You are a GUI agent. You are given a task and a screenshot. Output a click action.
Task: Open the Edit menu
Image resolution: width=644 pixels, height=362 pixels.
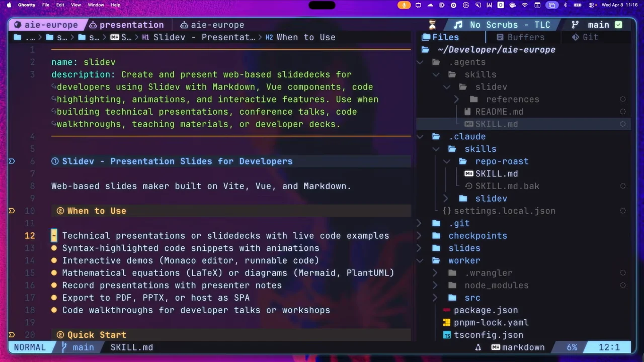pos(60,5)
